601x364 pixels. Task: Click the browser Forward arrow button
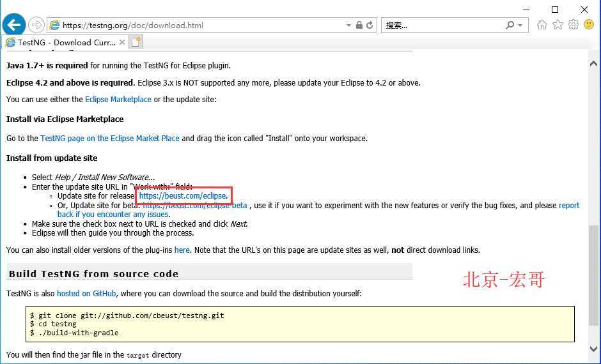click(x=36, y=26)
